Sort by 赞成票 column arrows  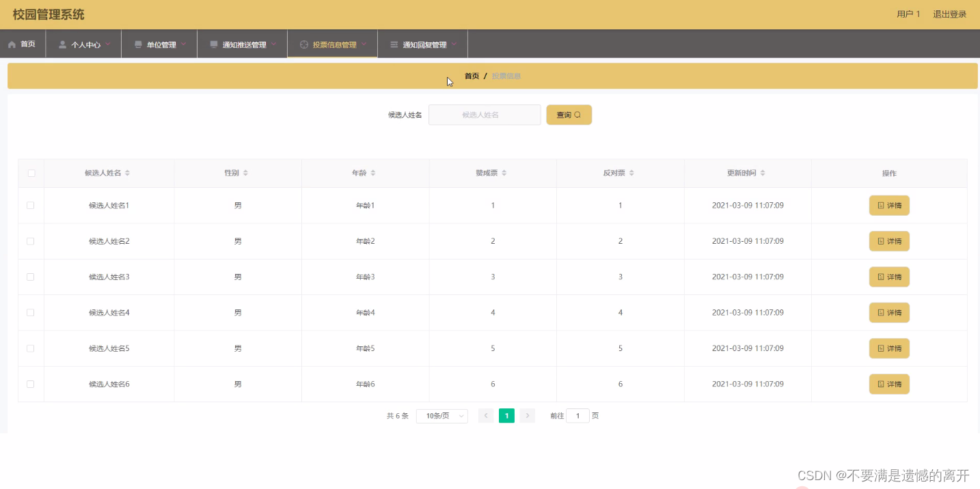click(x=504, y=173)
